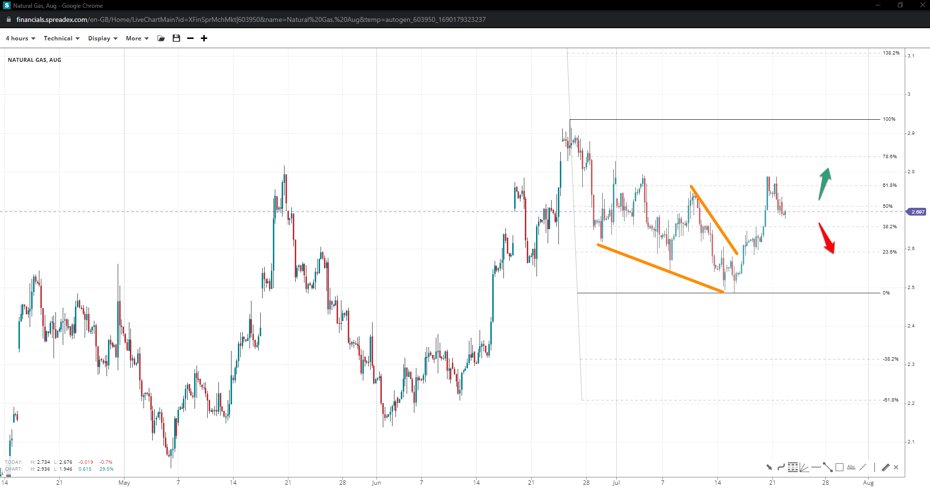Open the Display options dropdown

point(102,38)
